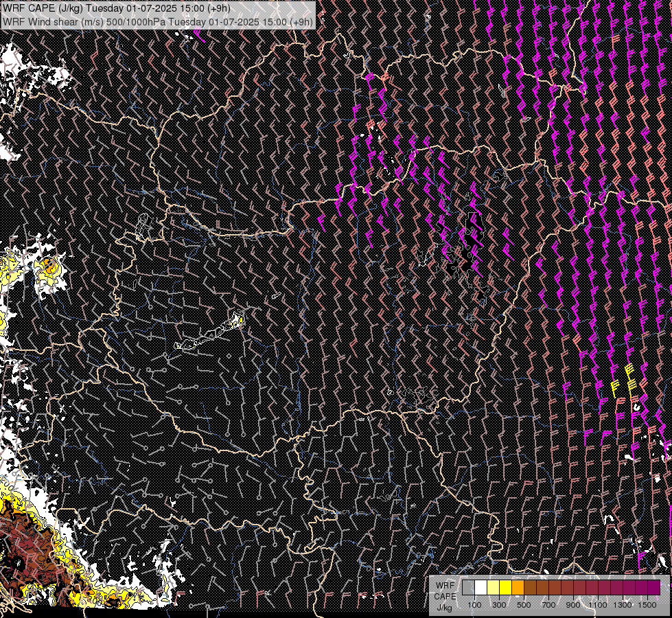
Task: Click the legend value '300'
Action: point(499,605)
